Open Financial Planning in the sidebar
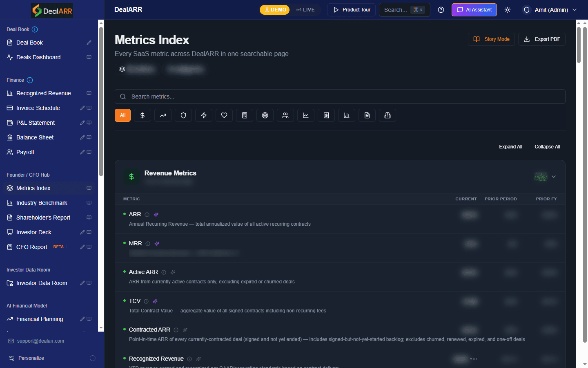This screenshot has width=588, height=368. pyautogui.click(x=40, y=319)
